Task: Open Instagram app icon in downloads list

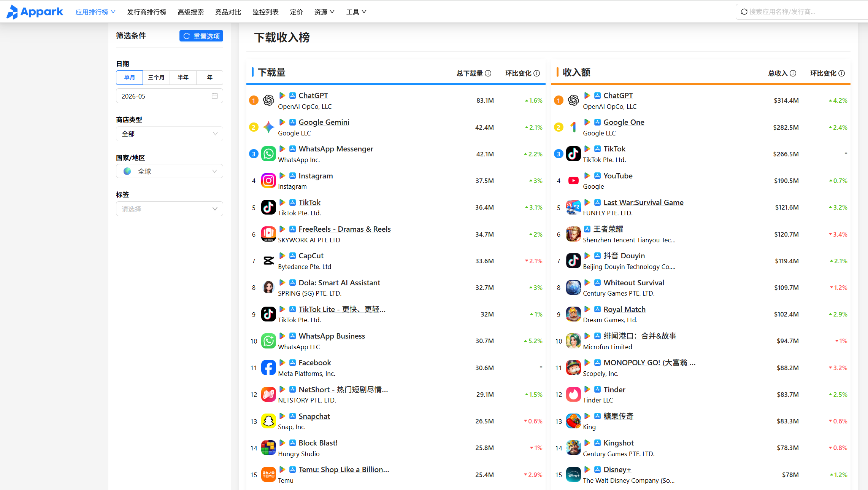Action: (x=268, y=181)
